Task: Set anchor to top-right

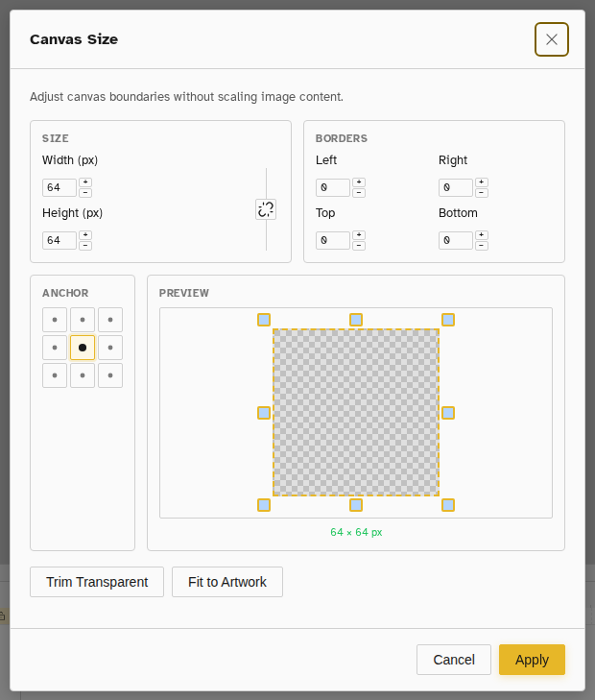Action: [x=110, y=320]
